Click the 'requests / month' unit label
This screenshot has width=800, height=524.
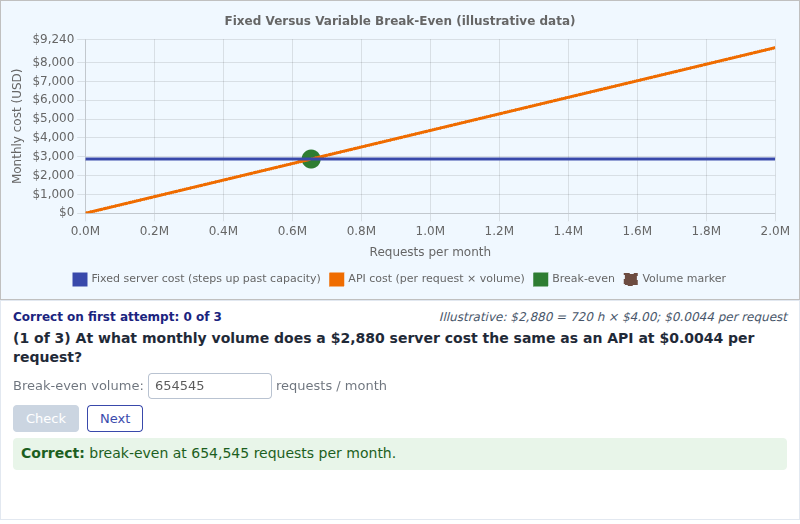coord(331,386)
